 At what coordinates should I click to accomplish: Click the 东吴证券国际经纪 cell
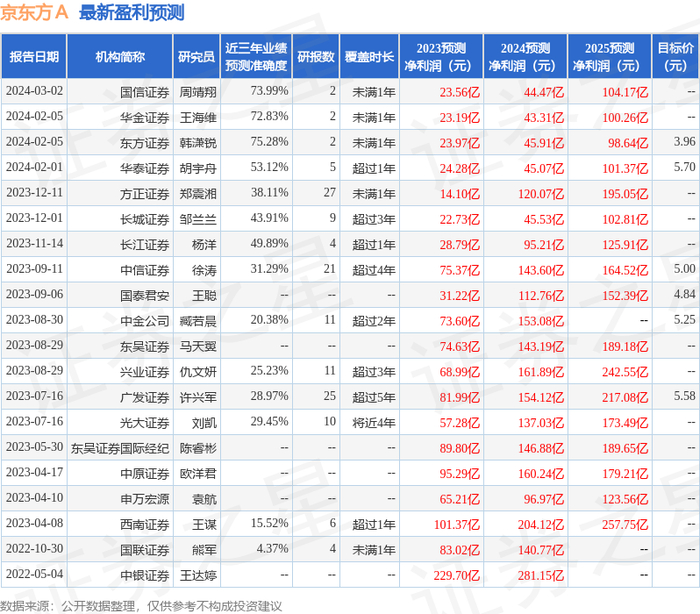[x=120, y=448]
